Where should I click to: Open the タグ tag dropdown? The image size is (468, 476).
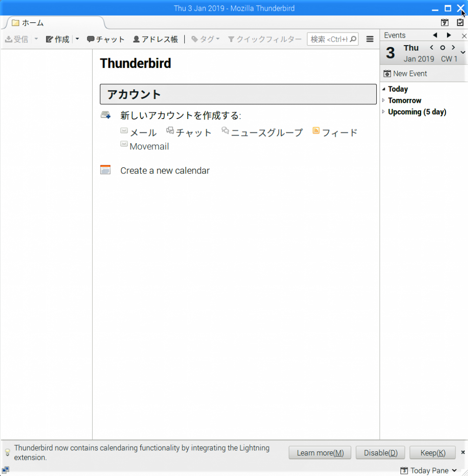pos(206,39)
